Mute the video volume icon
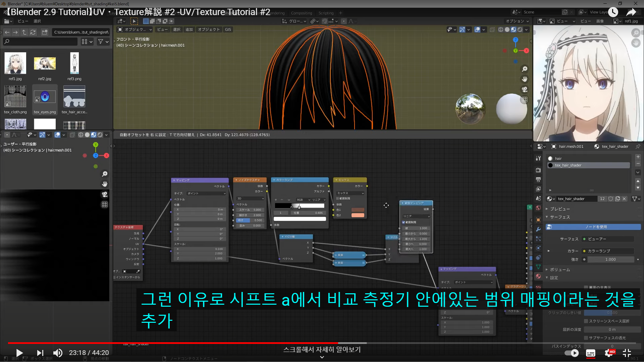The width and height of the screenshot is (644, 362). coord(58,353)
